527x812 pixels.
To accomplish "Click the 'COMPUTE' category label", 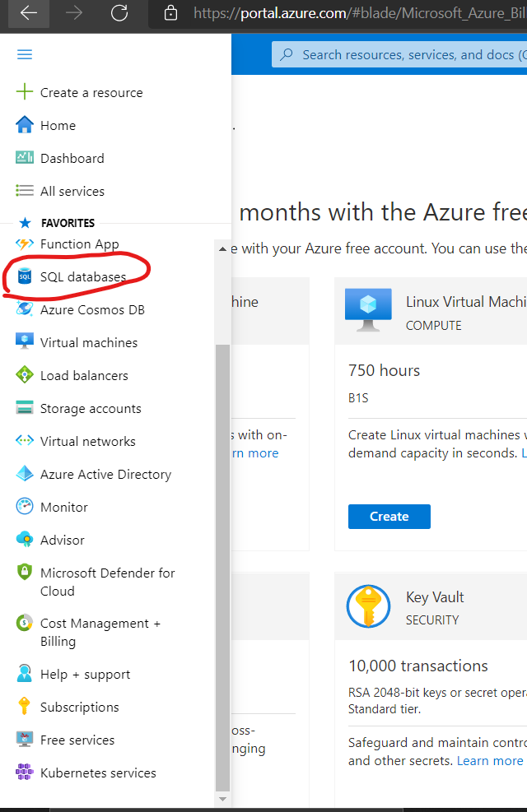I will [434, 325].
